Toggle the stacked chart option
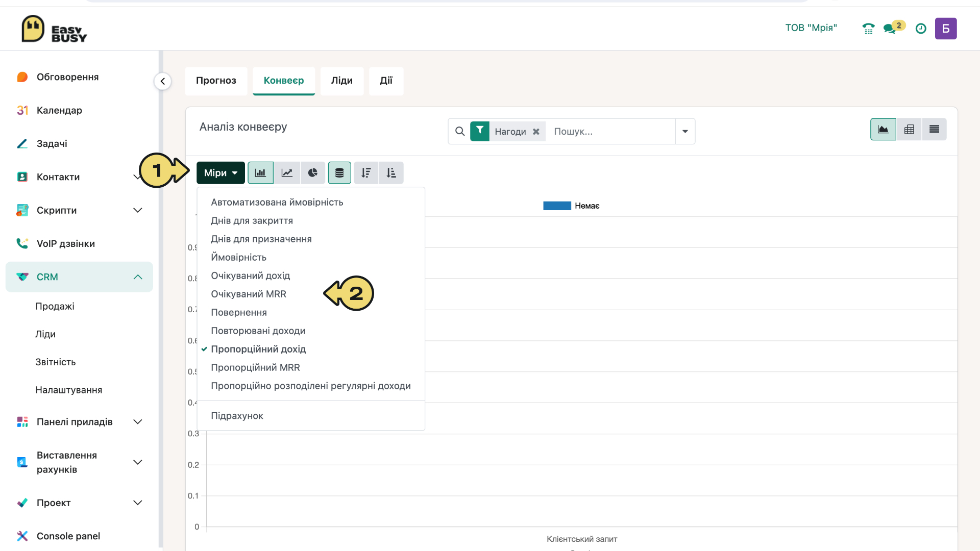The image size is (980, 551). 339,173
